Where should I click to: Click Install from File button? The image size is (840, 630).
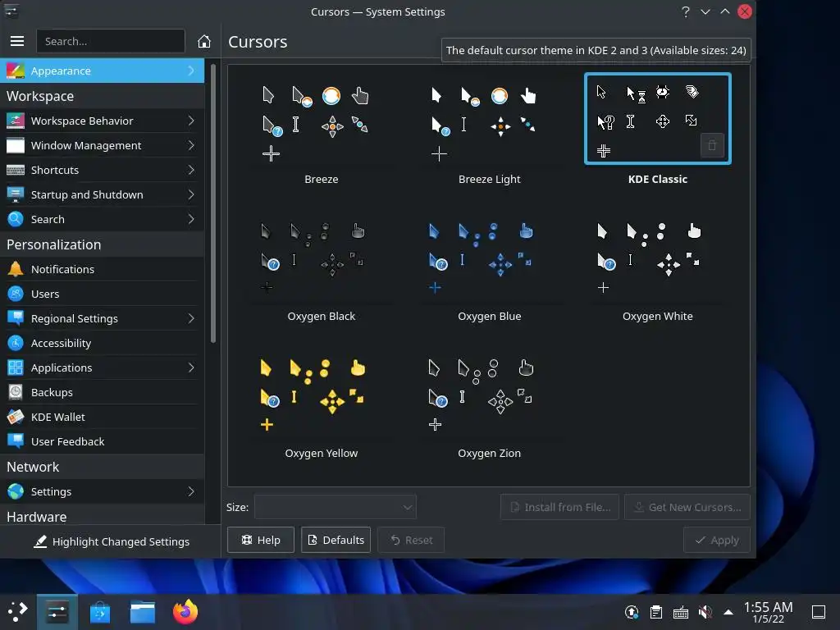pyautogui.click(x=559, y=507)
